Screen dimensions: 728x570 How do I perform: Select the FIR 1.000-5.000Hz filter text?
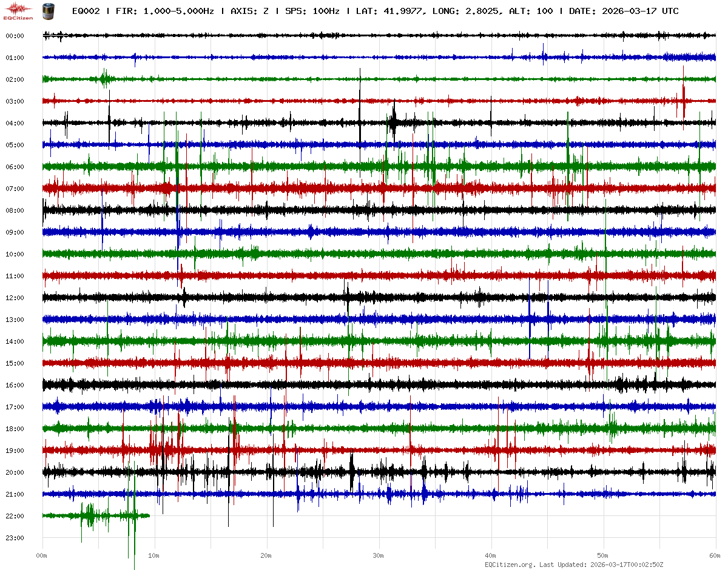tap(163, 12)
